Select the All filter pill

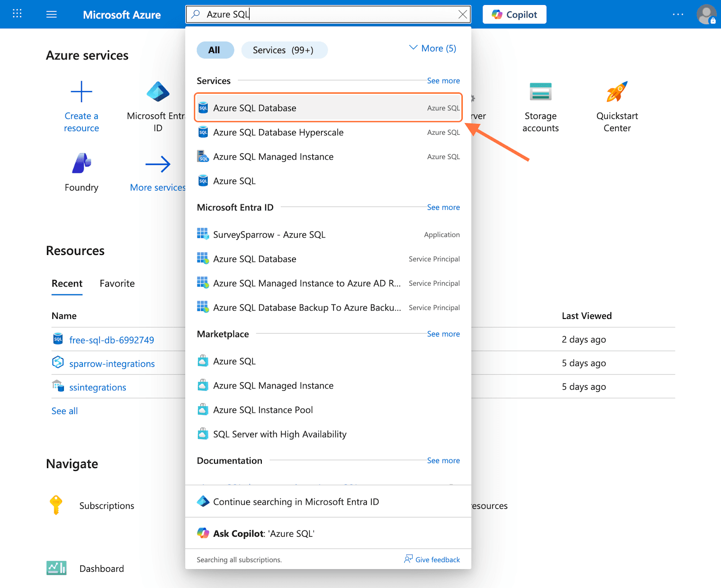215,50
